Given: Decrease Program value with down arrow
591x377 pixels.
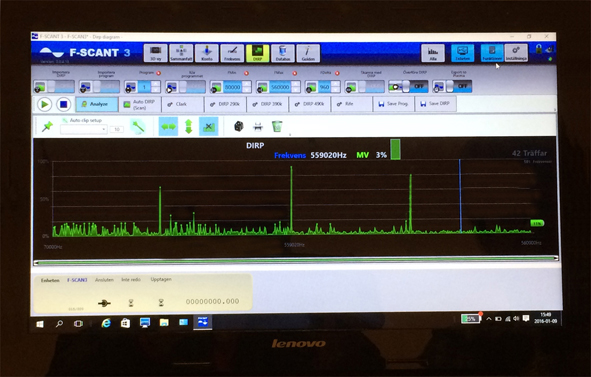Looking at the screenshot, I should 155,90.
